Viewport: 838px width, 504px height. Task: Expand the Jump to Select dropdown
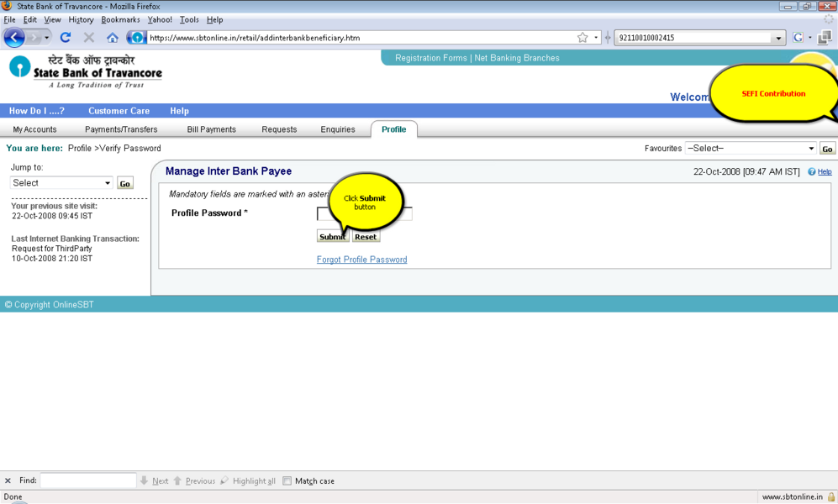(x=61, y=183)
